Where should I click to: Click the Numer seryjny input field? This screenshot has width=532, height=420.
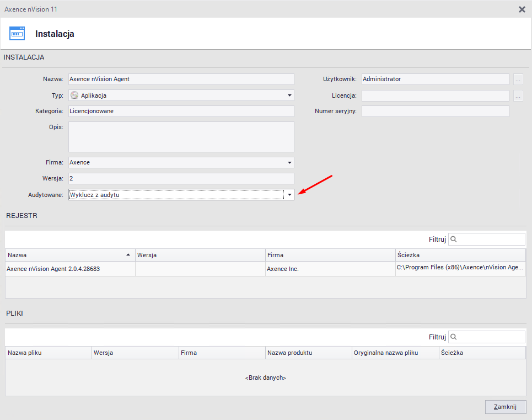(x=435, y=111)
